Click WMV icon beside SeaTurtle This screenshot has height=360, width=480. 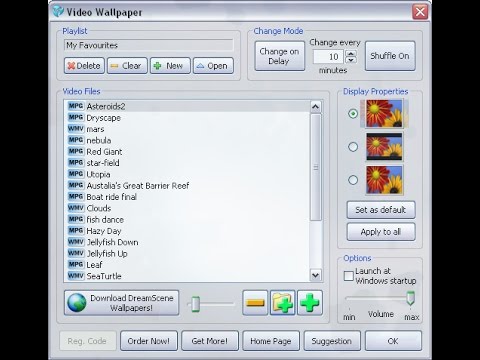[x=76, y=276]
